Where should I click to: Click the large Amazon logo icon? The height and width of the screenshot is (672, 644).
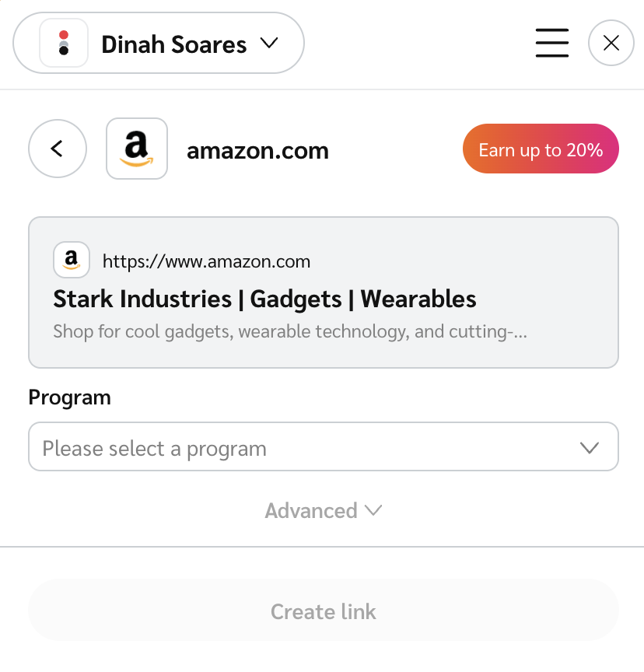pyautogui.click(x=137, y=149)
